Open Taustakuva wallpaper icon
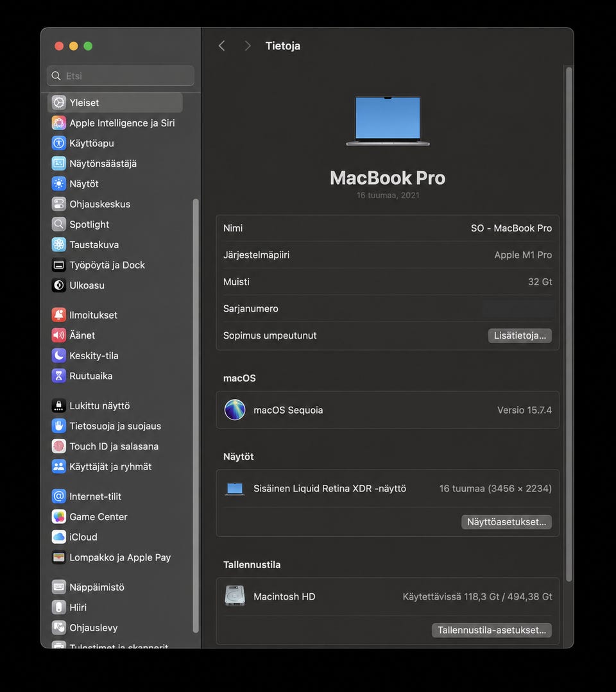 click(59, 244)
